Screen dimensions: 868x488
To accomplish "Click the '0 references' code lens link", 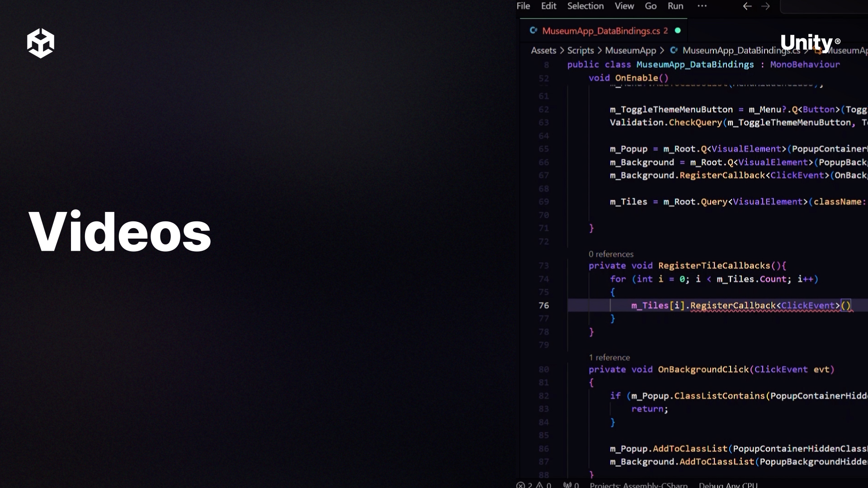I will coord(611,254).
